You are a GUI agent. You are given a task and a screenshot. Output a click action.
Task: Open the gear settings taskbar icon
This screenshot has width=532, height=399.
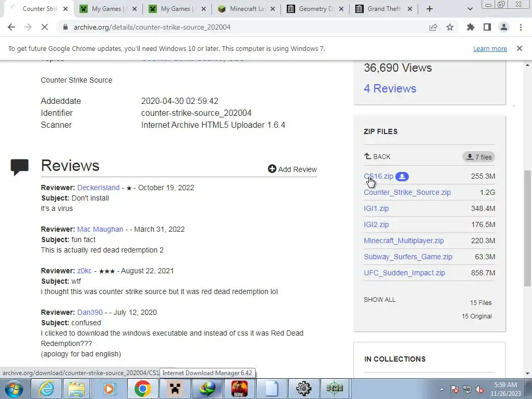click(x=303, y=389)
